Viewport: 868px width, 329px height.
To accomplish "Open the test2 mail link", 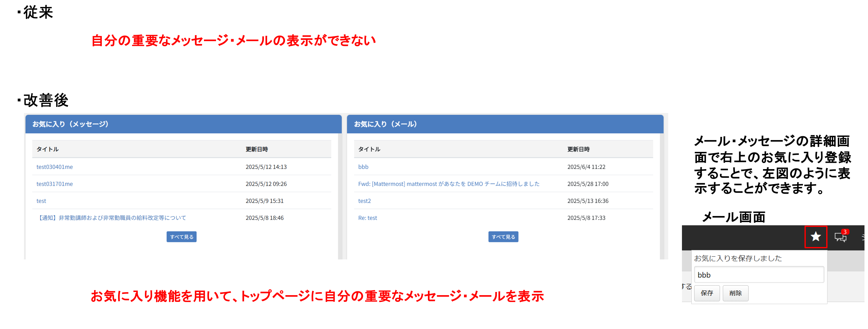I will click(x=364, y=201).
